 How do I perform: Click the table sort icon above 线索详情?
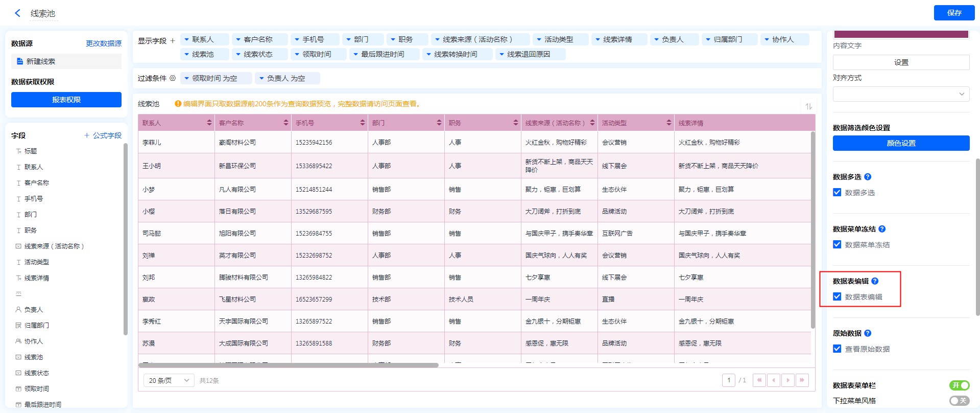coord(808,106)
